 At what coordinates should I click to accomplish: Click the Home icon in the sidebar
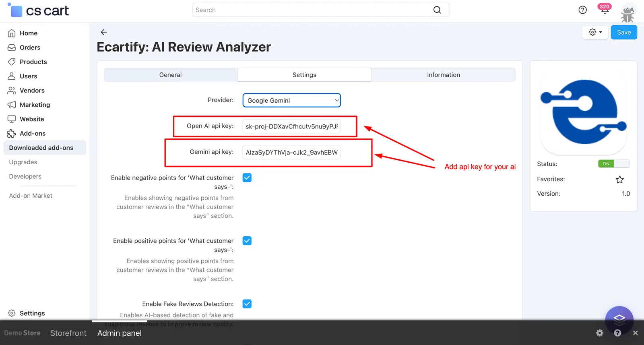pyautogui.click(x=12, y=33)
